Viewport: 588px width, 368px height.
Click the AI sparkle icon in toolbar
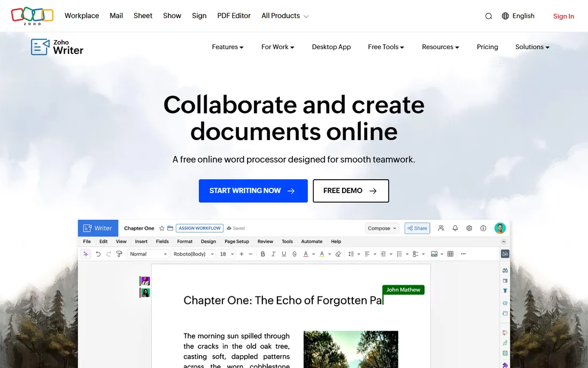86,254
